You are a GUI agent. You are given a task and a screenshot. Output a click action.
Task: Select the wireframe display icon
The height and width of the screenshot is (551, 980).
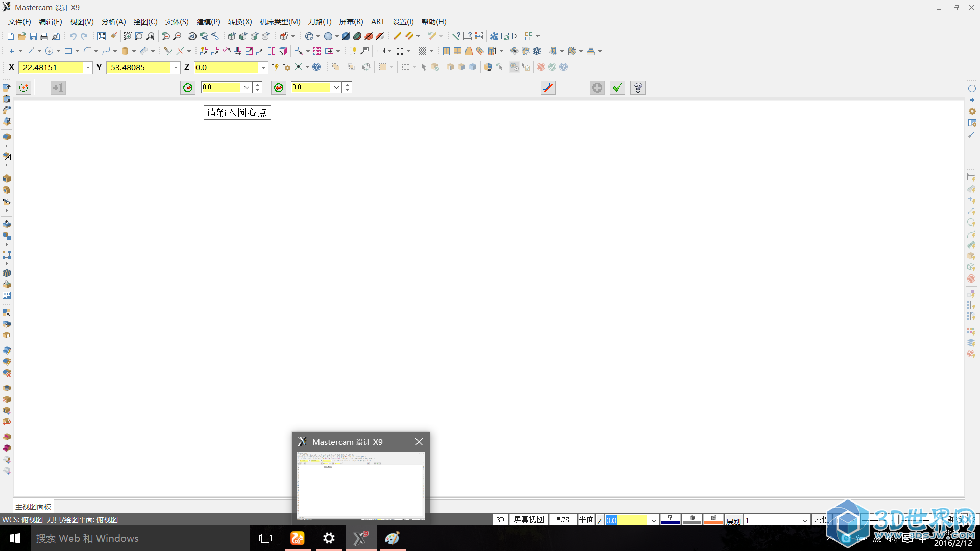[309, 36]
